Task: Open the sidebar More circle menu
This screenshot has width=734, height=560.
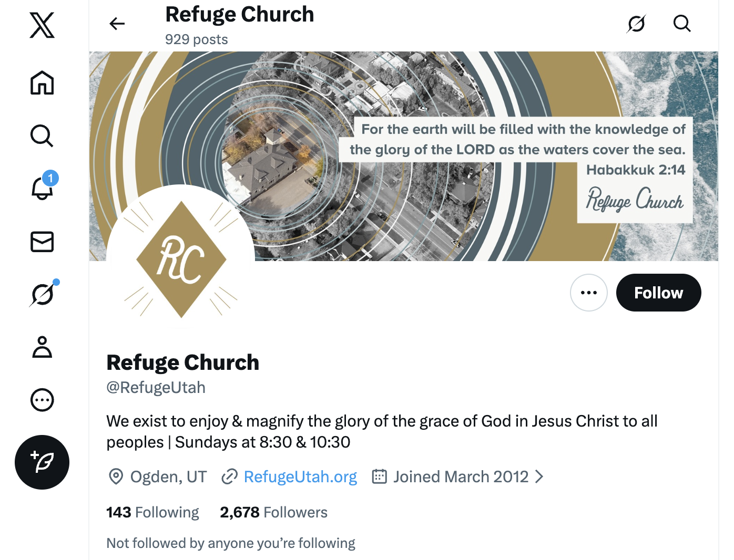Action: click(42, 400)
